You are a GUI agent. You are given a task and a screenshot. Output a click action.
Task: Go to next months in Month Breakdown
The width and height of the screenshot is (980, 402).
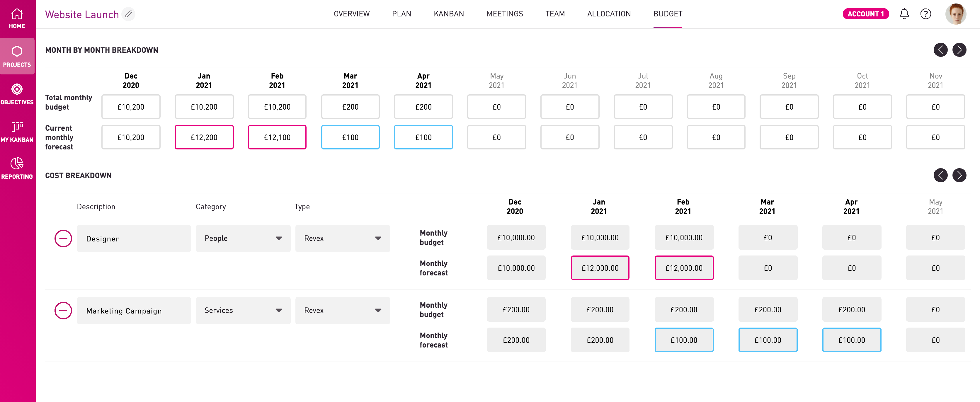tap(959, 50)
